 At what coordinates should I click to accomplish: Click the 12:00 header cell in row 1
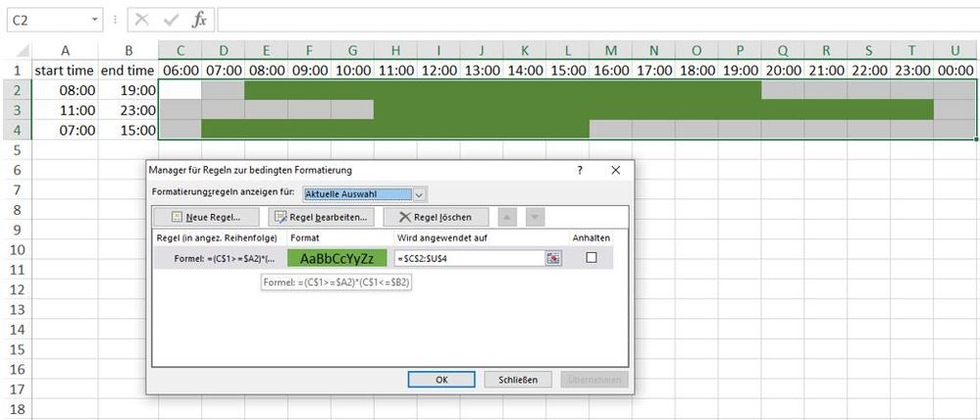coord(438,71)
